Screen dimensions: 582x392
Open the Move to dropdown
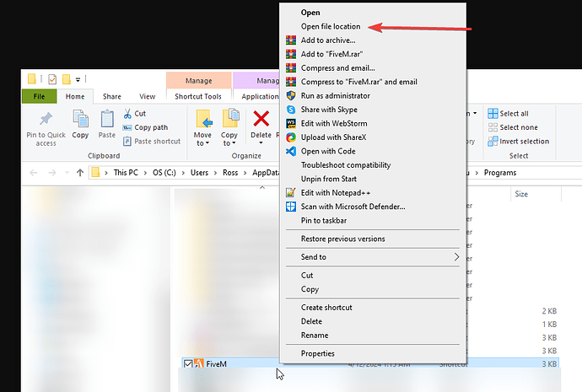click(x=202, y=139)
